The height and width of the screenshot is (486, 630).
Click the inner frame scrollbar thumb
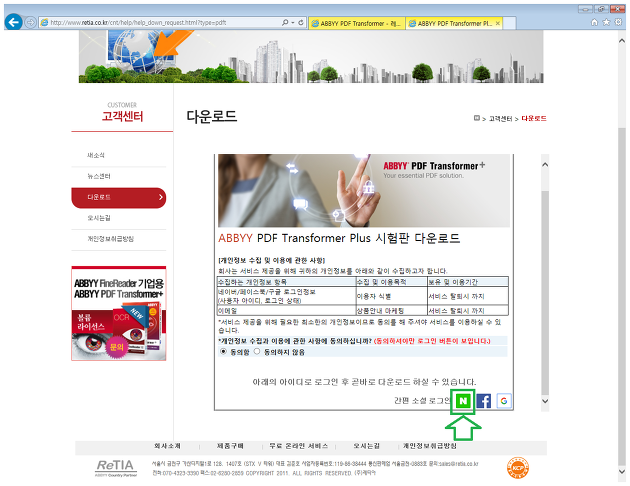[545, 293]
